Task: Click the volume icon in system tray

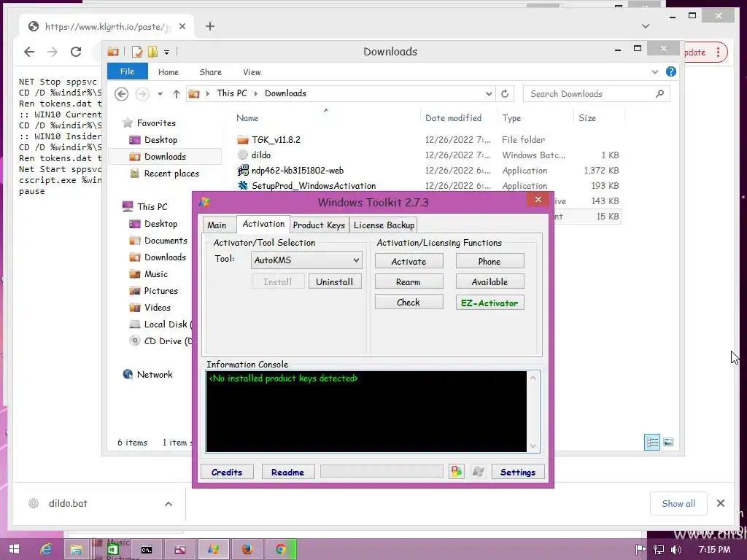Action: pos(676,550)
